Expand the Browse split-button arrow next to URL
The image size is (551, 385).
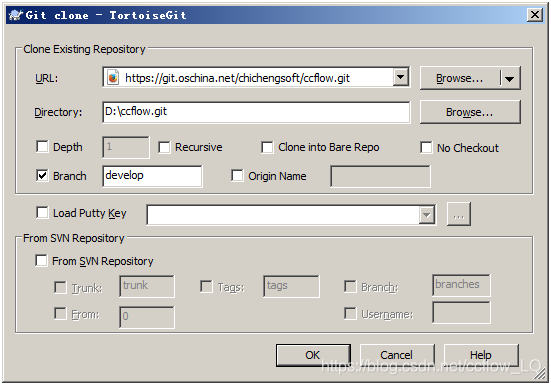click(510, 78)
